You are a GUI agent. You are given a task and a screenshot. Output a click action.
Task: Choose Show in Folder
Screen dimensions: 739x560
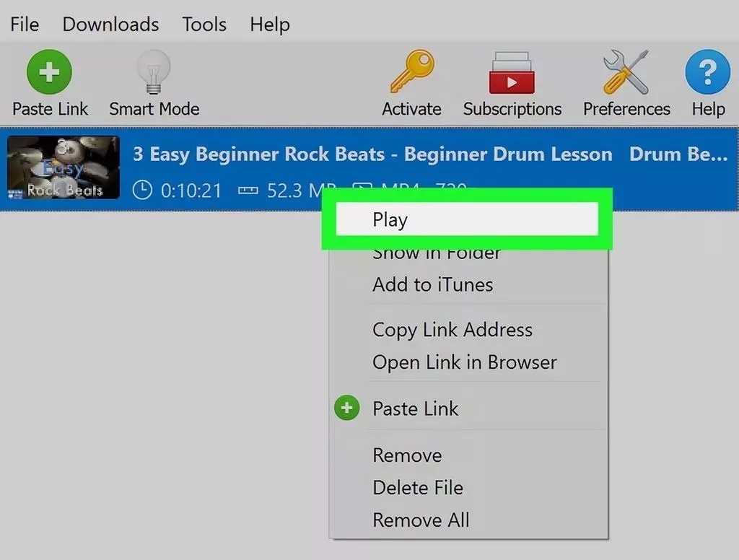pyautogui.click(x=436, y=253)
